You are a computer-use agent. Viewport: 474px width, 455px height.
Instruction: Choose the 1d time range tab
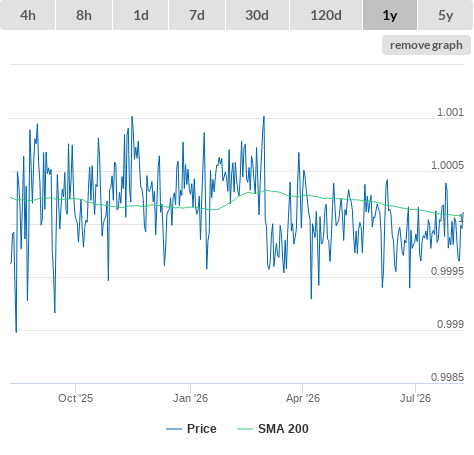141,15
